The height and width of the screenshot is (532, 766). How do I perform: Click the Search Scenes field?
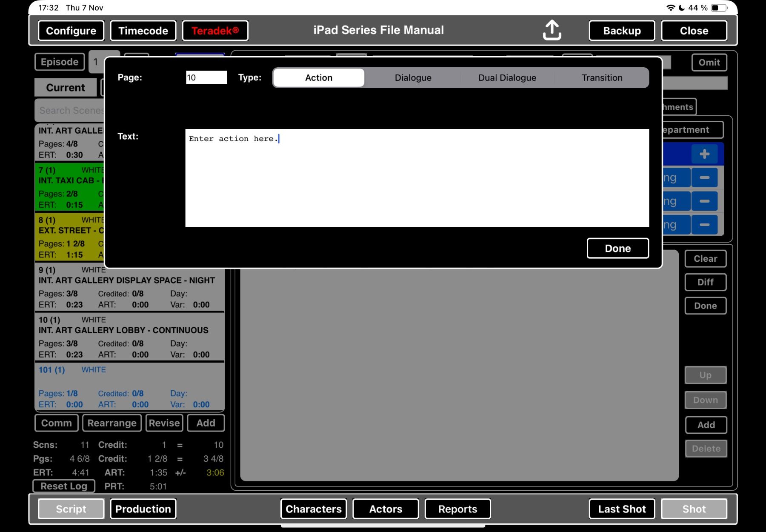(x=70, y=110)
